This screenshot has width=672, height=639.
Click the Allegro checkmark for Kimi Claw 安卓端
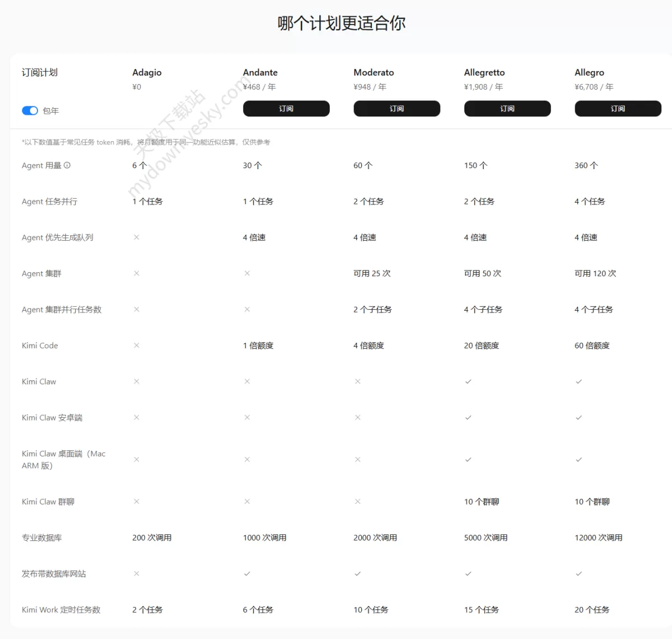(x=578, y=418)
